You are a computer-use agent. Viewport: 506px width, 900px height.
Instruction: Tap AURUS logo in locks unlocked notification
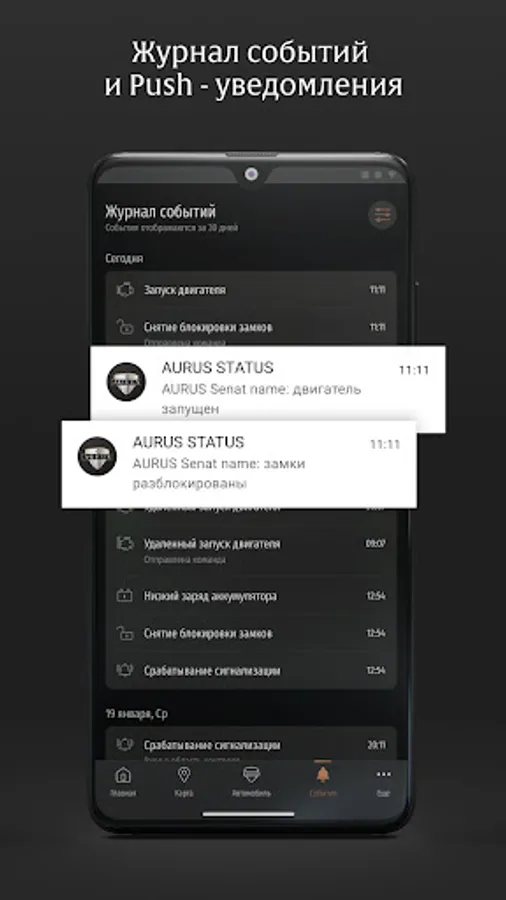point(97,456)
